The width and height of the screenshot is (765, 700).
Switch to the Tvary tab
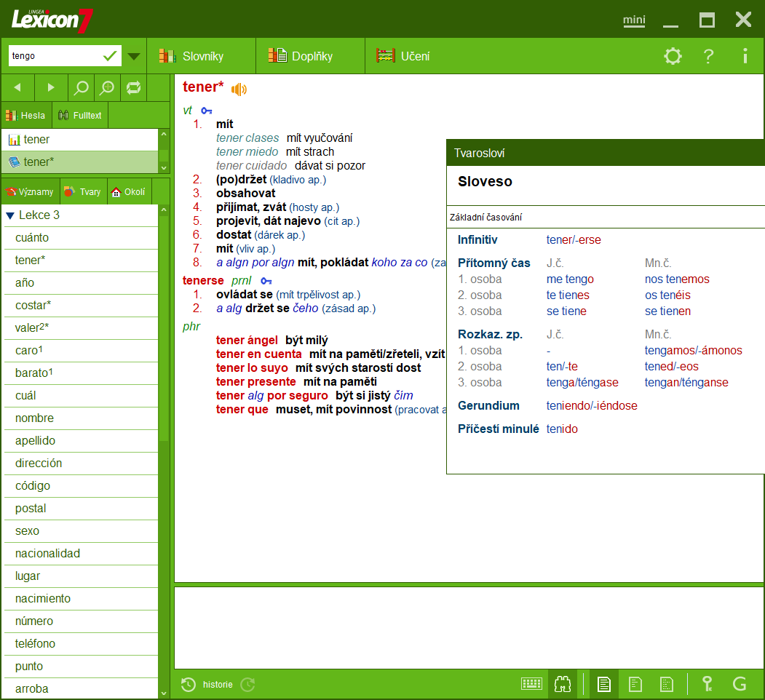[83, 191]
